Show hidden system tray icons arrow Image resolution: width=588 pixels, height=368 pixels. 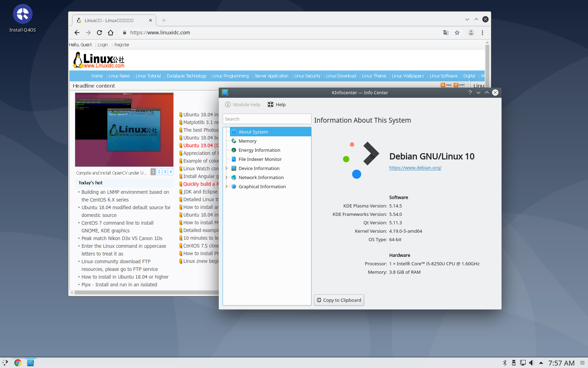[541, 363]
